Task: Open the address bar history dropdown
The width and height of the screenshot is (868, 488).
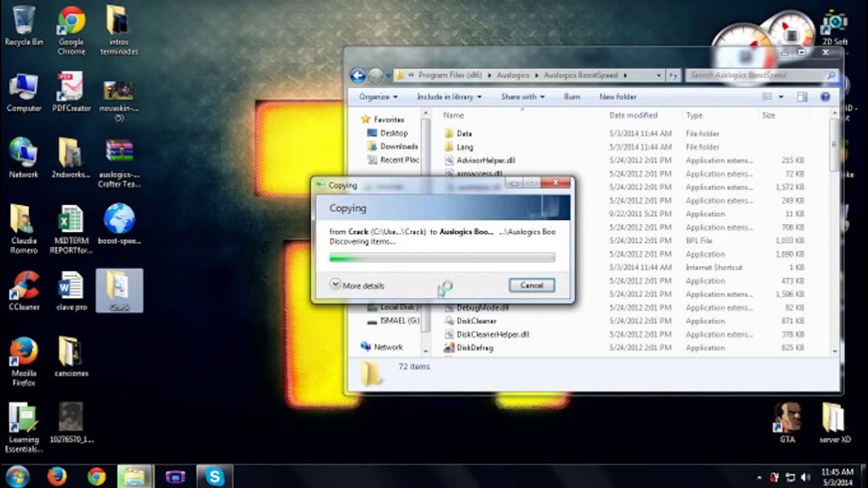Action: pyautogui.click(x=659, y=75)
